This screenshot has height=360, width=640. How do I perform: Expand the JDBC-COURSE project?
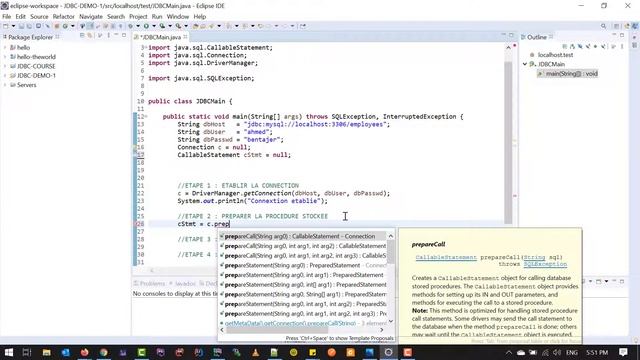[5, 66]
